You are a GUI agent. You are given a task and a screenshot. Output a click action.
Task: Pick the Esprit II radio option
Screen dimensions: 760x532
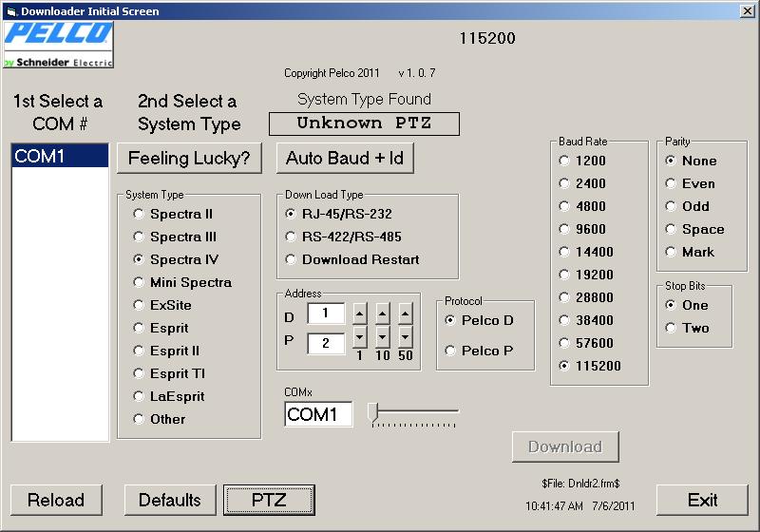point(166,351)
